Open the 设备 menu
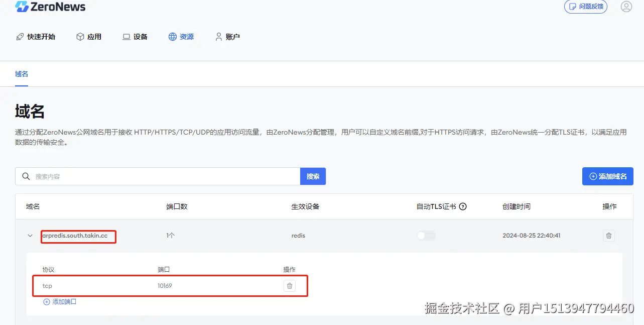 [135, 37]
